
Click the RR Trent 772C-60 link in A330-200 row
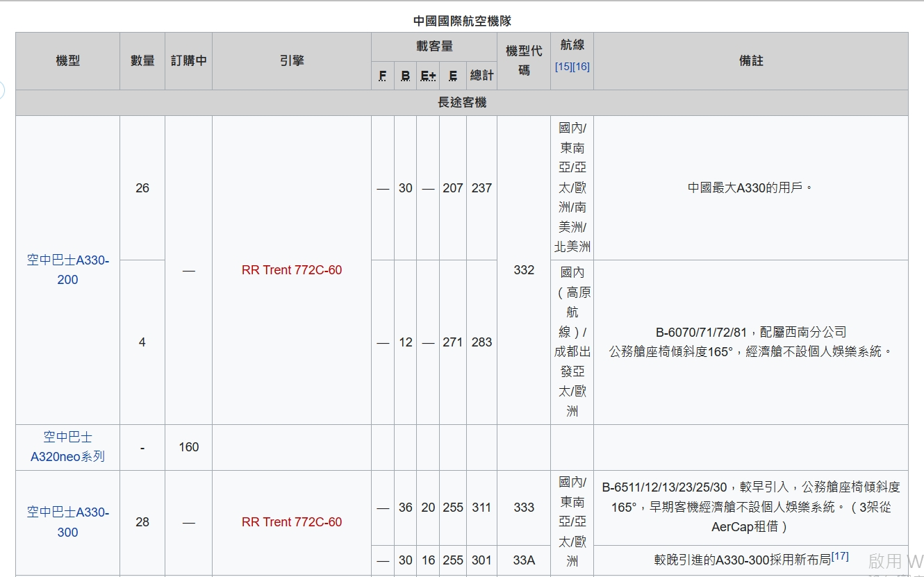[x=292, y=270]
